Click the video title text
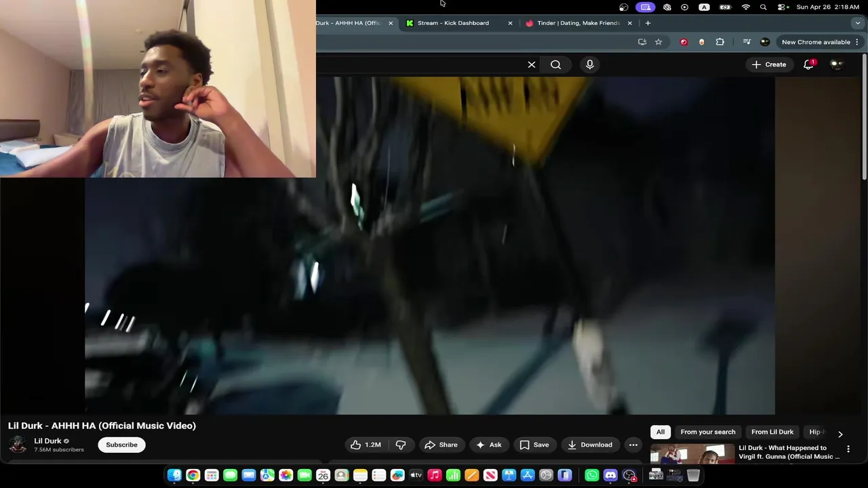This screenshot has width=868, height=488. tap(102, 426)
